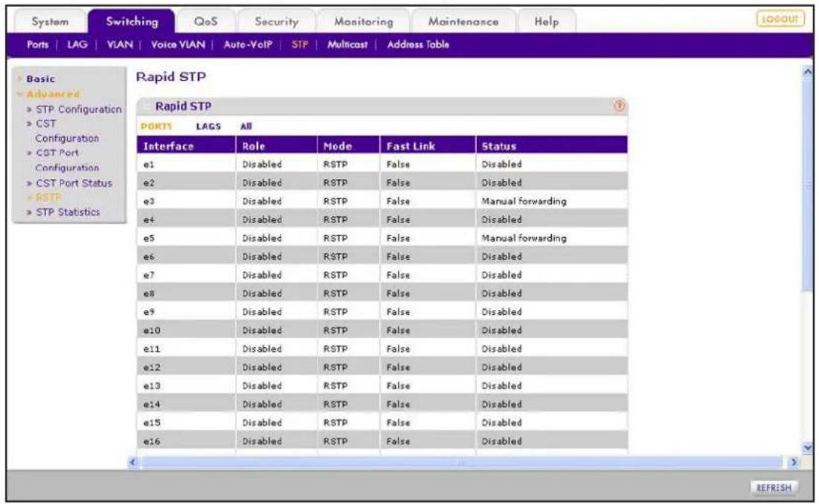Open the Multicast submenu

tap(347, 45)
